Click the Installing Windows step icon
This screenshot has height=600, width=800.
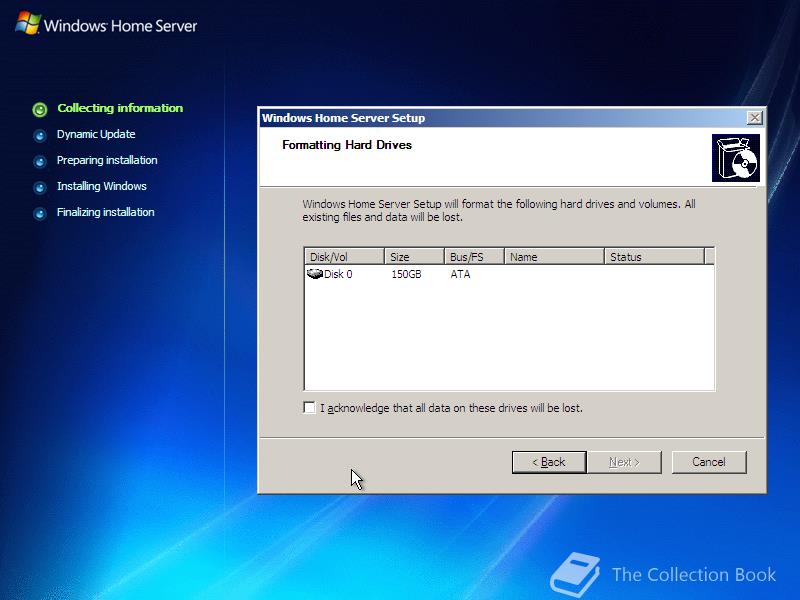40,188
